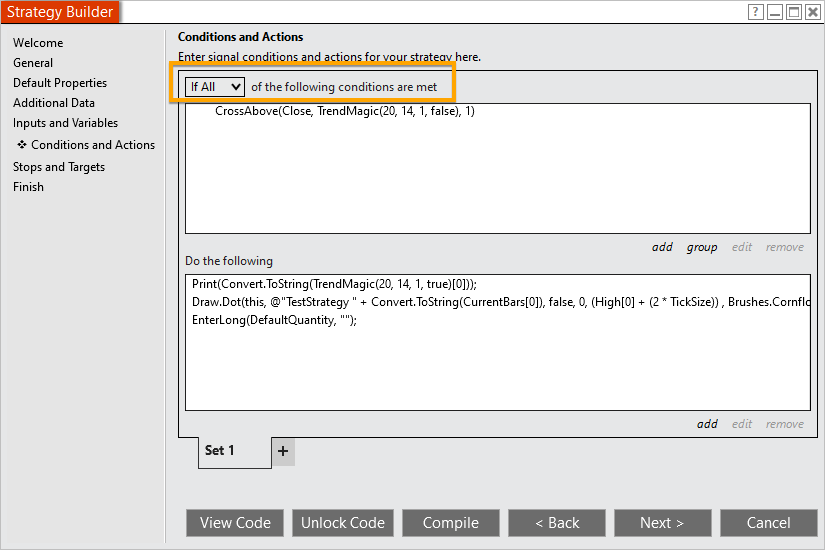Click edit link under actions box
The width and height of the screenshot is (825, 550).
coord(742,424)
